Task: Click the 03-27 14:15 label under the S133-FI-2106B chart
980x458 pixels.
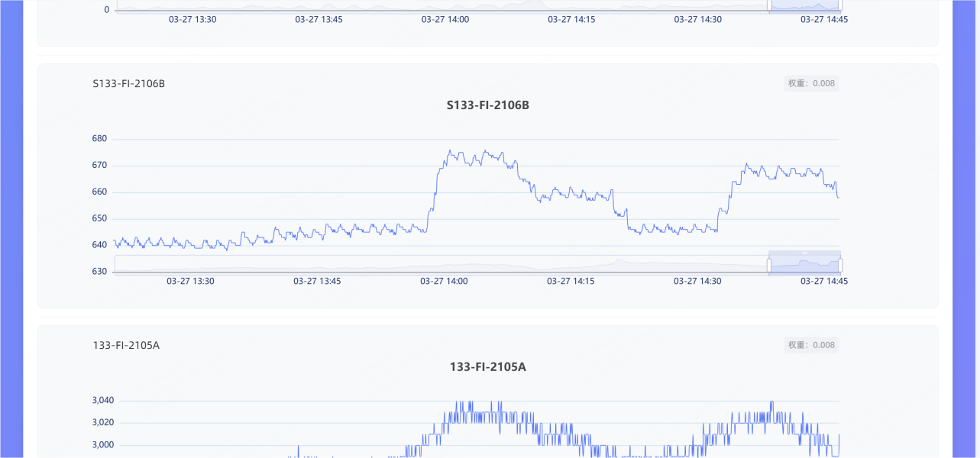Action: click(571, 281)
